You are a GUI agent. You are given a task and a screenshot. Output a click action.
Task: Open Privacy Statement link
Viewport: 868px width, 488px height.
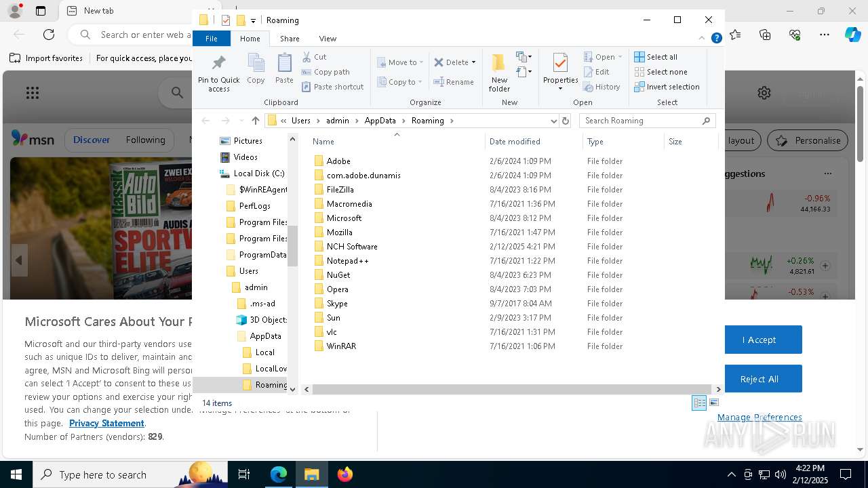click(x=106, y=423)
